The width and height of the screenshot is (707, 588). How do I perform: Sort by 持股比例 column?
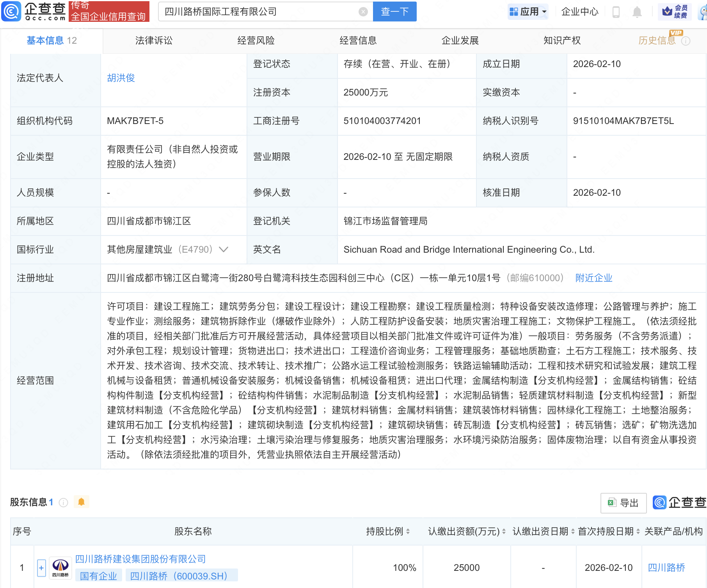point(408,531)
